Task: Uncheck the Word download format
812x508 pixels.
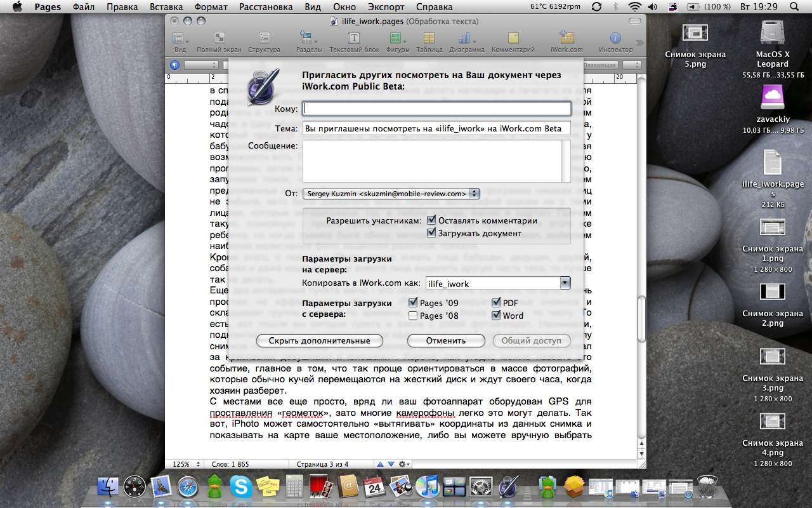Action: [x=496, y=316]
